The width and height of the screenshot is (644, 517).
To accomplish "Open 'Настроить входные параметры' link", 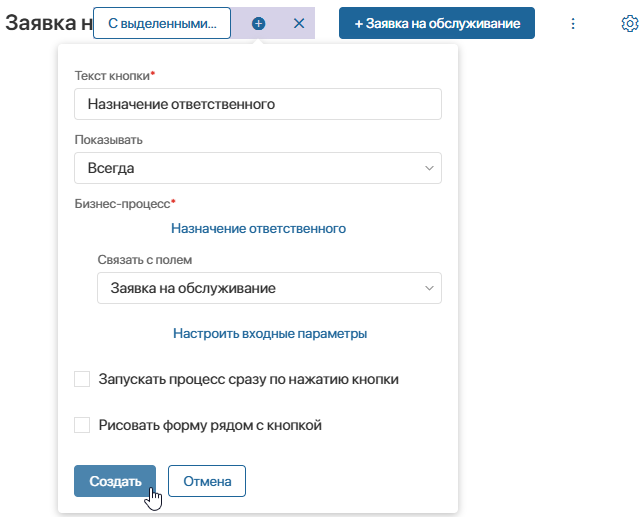I will click(x=270, y=333).
